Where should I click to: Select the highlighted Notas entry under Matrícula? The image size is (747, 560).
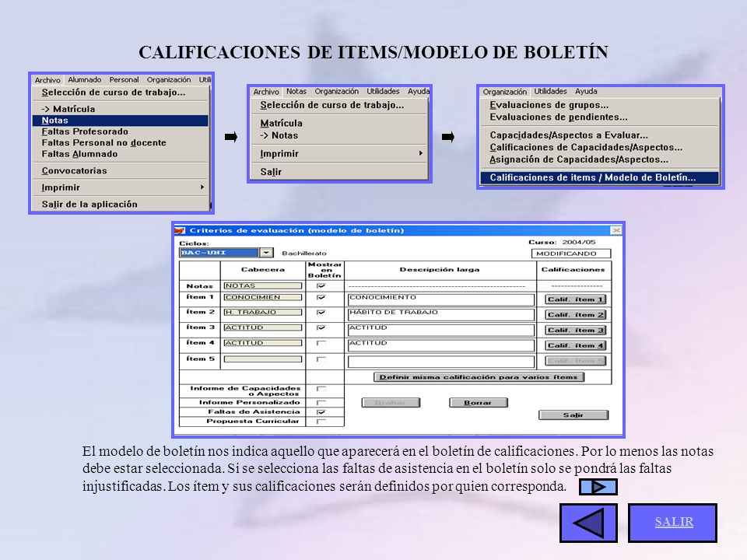pos(121,121)
